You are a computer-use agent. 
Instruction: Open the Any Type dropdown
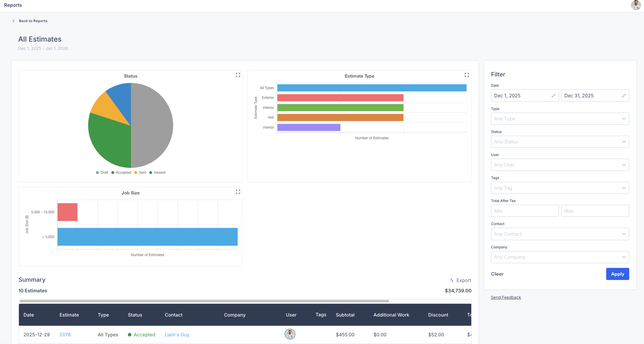tap(560, 119)
